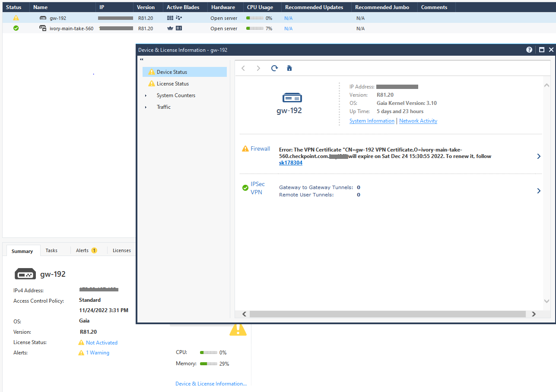This screenshot has width=556, height=392.
Task: Click the Memory 29% usage bar in Summary
Action: 209,364
